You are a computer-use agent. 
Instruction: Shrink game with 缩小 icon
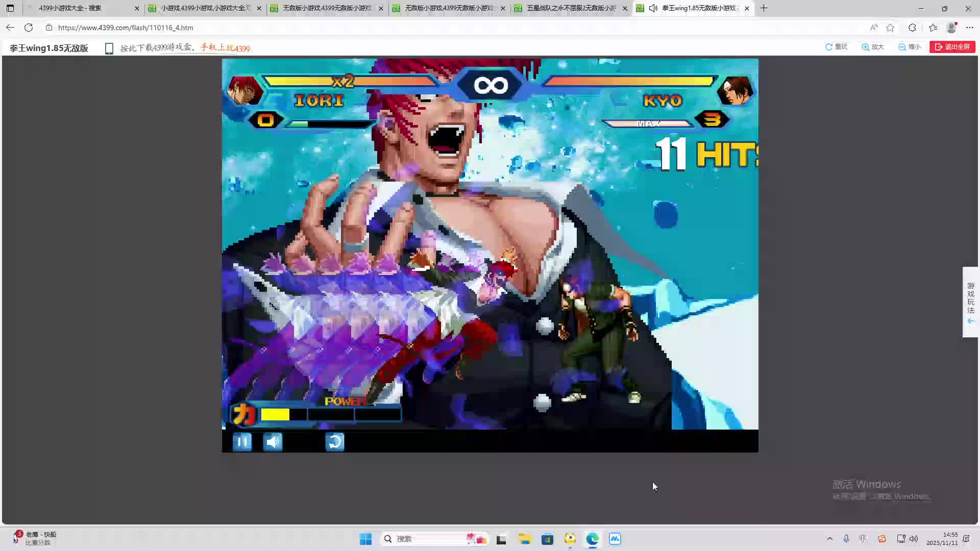[909, 47]
